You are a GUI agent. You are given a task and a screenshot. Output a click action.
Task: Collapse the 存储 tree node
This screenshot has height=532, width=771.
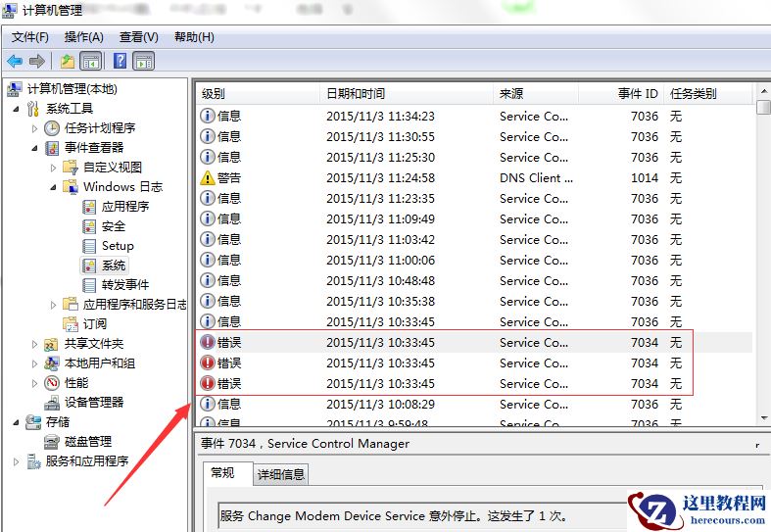(x=16, y=422)
